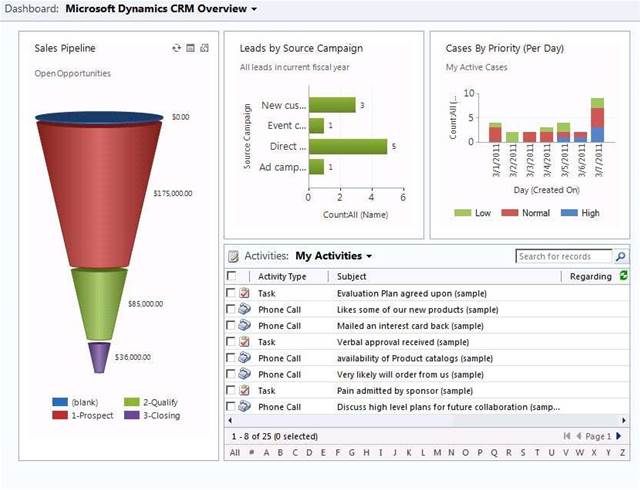The height and width of the screenshot is (490, 640).
Task: Filter activities by letter Z
Action: pos(622,452)
